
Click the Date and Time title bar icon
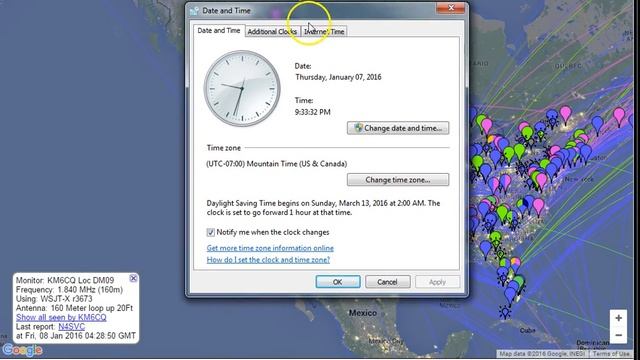(x=194, y=11)
